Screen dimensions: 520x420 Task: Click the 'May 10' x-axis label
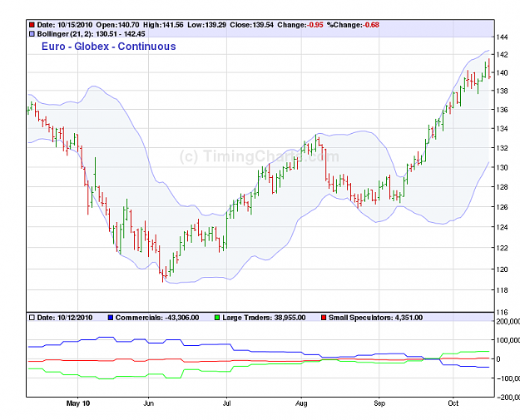pos(78,403)
